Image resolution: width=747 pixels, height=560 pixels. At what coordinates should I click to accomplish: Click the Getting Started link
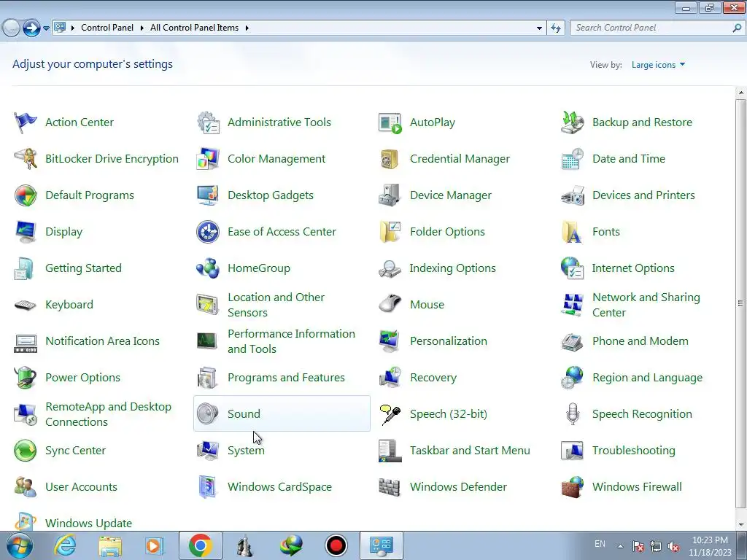(83, 268)
